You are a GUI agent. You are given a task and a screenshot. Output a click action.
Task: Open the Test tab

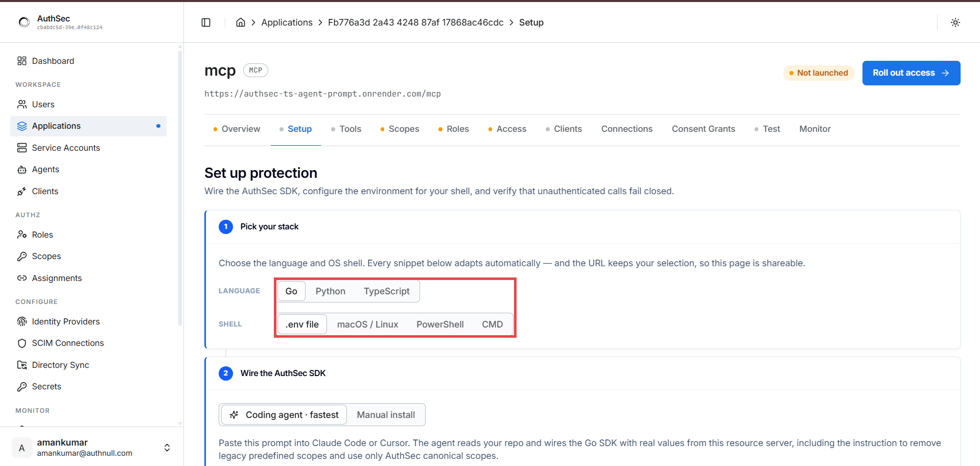point(767,129)
